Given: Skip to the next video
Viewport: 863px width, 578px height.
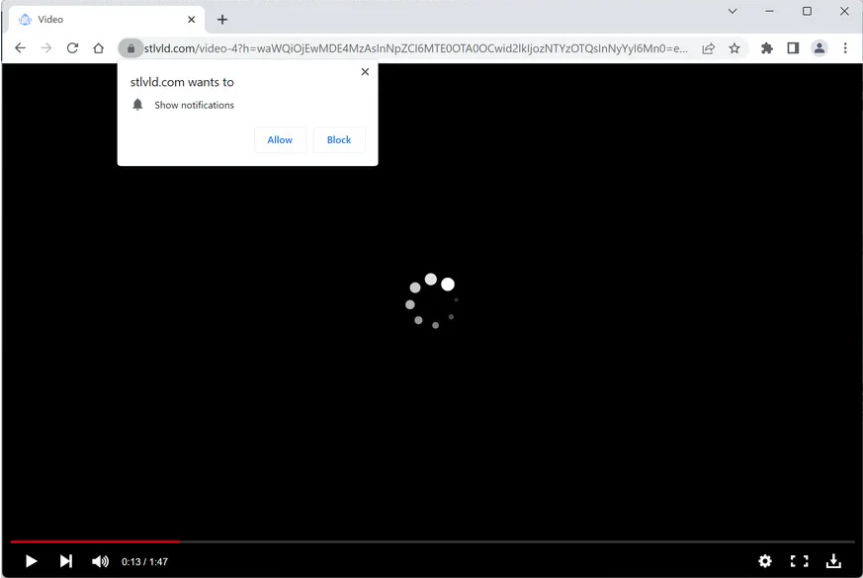Looking at the screenshot, I should pyautogui.click(x=66, y=562).
